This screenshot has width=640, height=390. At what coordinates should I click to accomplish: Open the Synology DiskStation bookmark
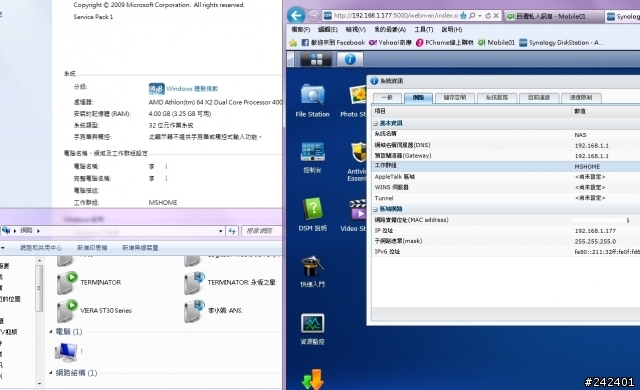pos(561,42)
